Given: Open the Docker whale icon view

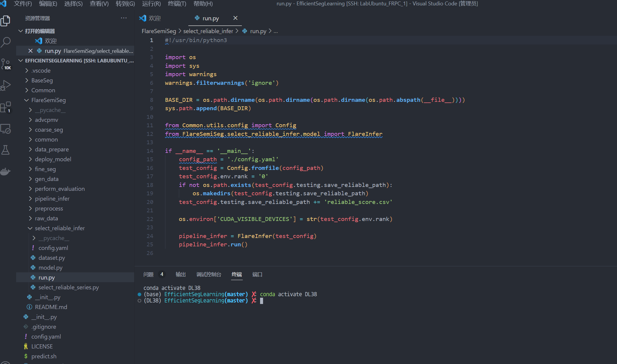Looking at the screenshot, I should 6,171.
